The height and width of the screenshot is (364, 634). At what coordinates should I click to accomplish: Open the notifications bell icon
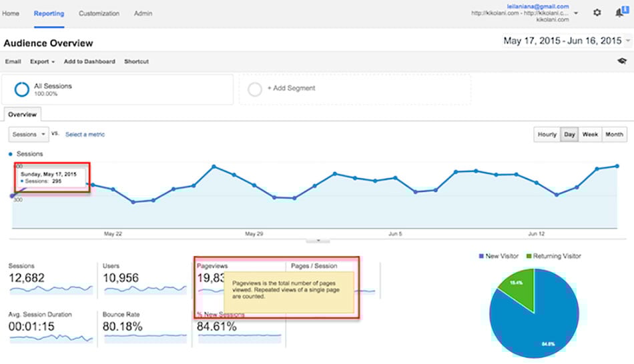click(620, 13)
